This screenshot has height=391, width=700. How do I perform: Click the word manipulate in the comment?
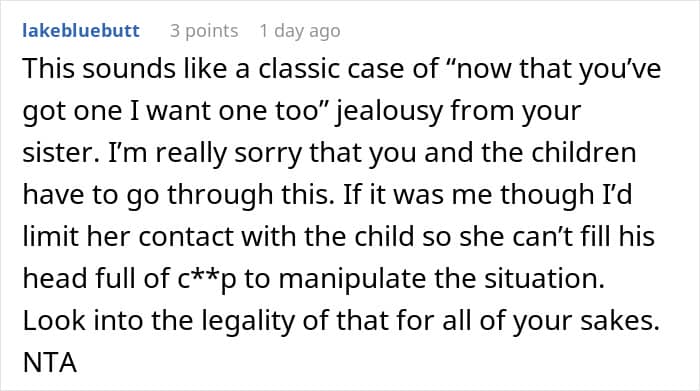click(x=352, y=279)
